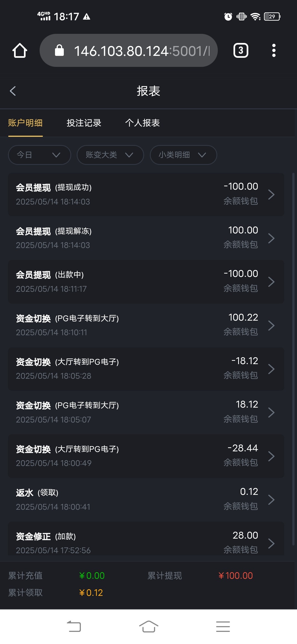Tap the browser home icon
This screenshot has width=297, height=644.
point(20,50)
